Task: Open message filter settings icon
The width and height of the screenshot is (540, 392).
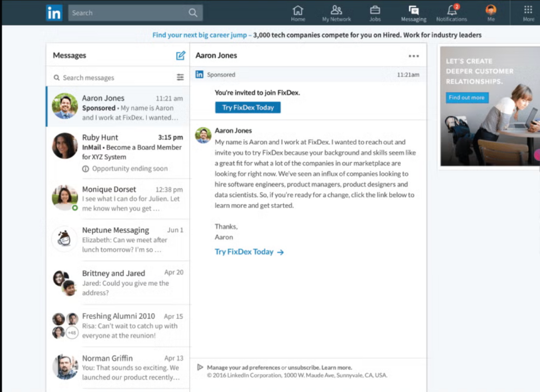Action: pos(180,77)
